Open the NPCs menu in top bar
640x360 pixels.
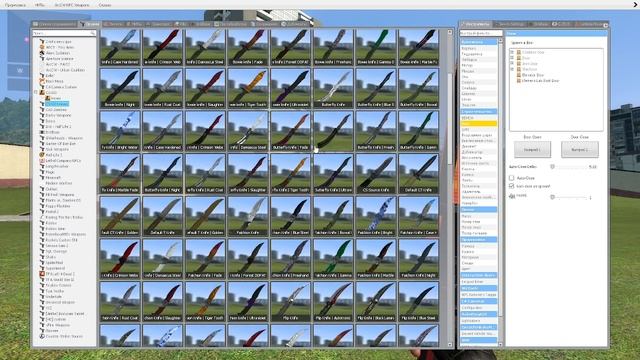click(x=40, y=5)
